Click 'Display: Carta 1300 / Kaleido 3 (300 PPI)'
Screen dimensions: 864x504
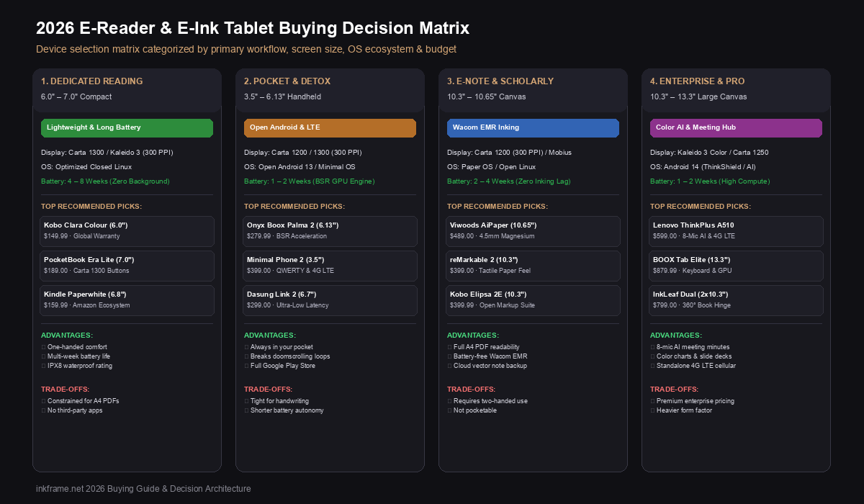[107, 153]
